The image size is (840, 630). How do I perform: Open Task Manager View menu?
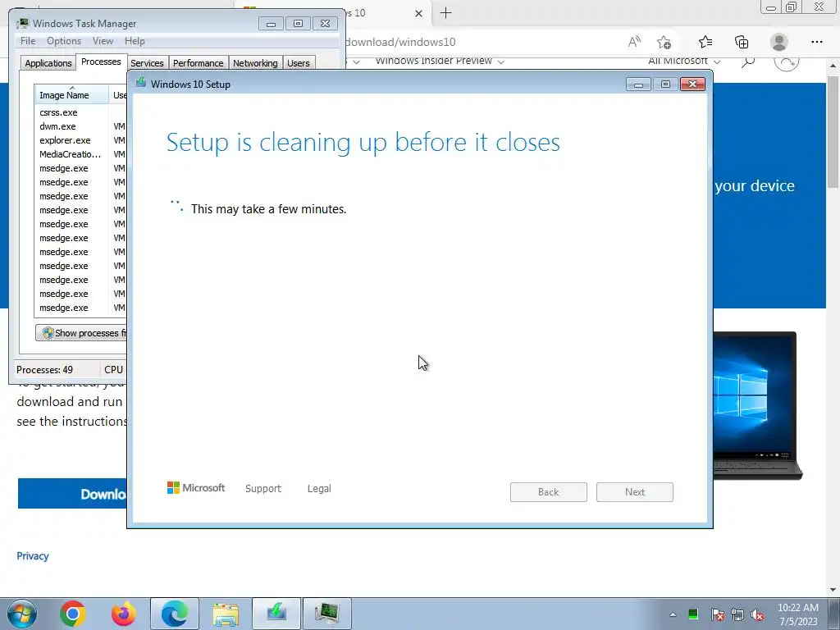[x=103, y=41]
